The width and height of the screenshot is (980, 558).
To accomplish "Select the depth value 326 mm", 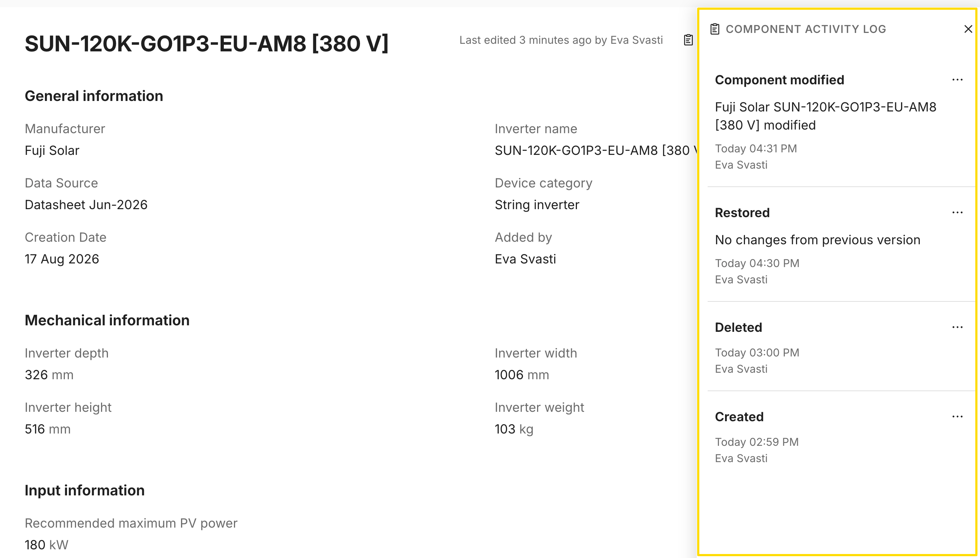I will pyautogui.click(x=49, y=375).
